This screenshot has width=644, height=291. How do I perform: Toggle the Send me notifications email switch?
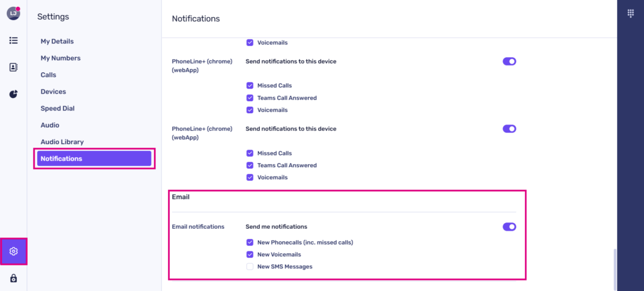(509, 227)
